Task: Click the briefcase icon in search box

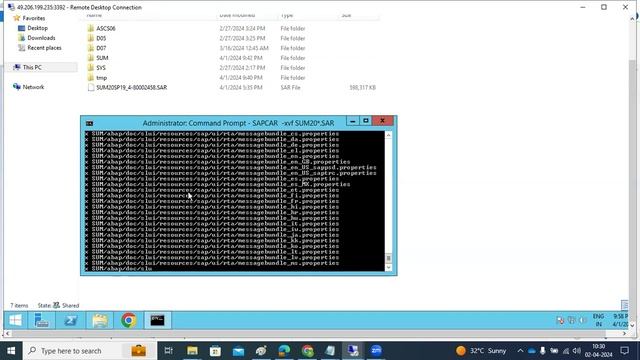Action: (x=138, y=351)
